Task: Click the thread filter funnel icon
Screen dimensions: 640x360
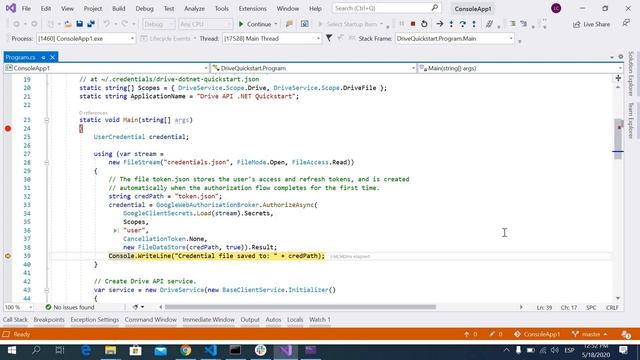Action: [329, 38]
